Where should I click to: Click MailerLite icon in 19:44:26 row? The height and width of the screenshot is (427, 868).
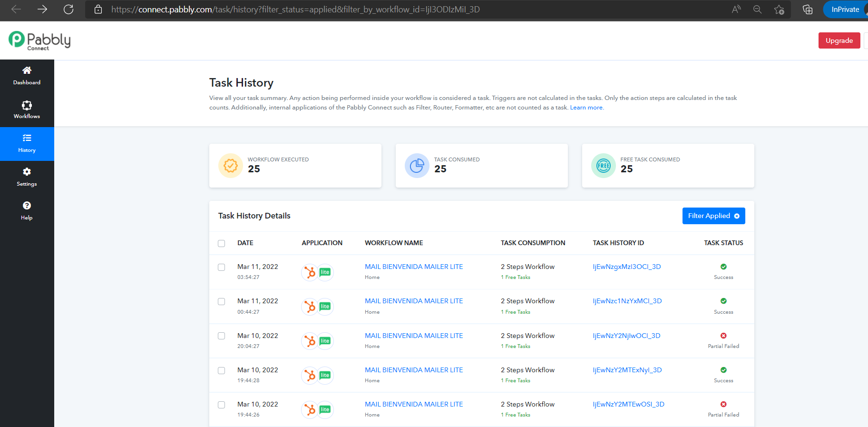(325, 409)
